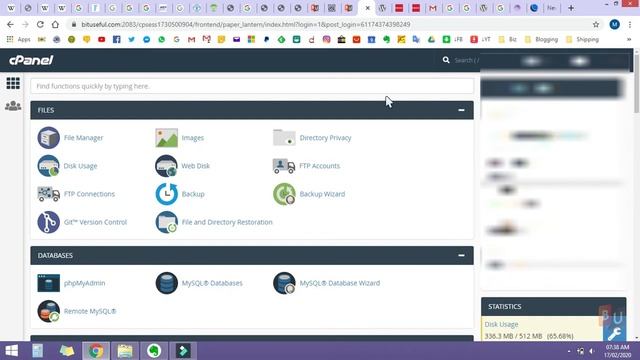Open Chrome from the taskbar
This screenshot has height=360, width=640.
(96, 351)
